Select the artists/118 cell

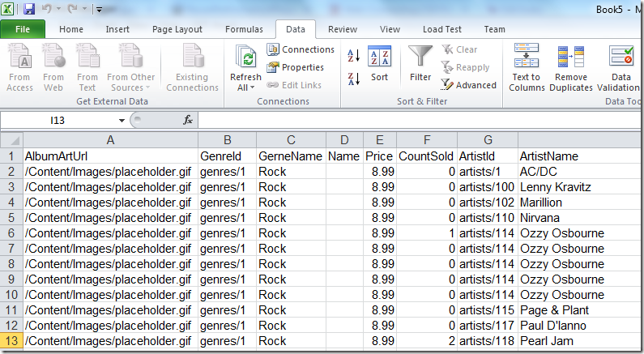(488, 341)
